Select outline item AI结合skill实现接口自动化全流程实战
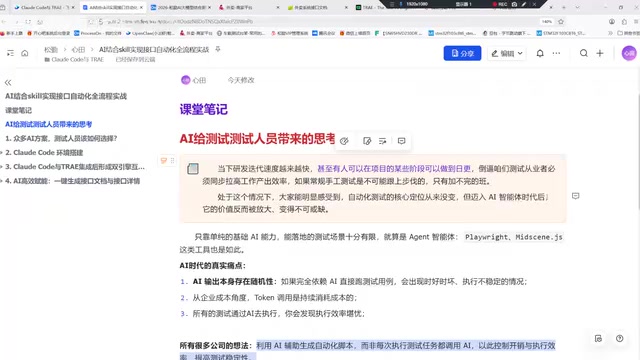The width and height of the screenshot is (640, 360). (x=66, y=96)
